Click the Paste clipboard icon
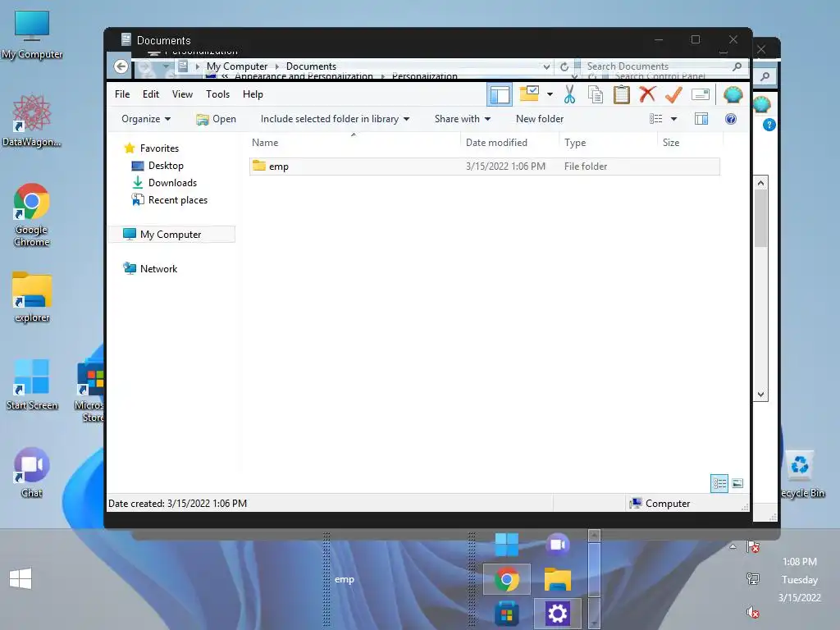Image resolution: width=840 pixels, height=630 pixels. (x=622, y=94)
